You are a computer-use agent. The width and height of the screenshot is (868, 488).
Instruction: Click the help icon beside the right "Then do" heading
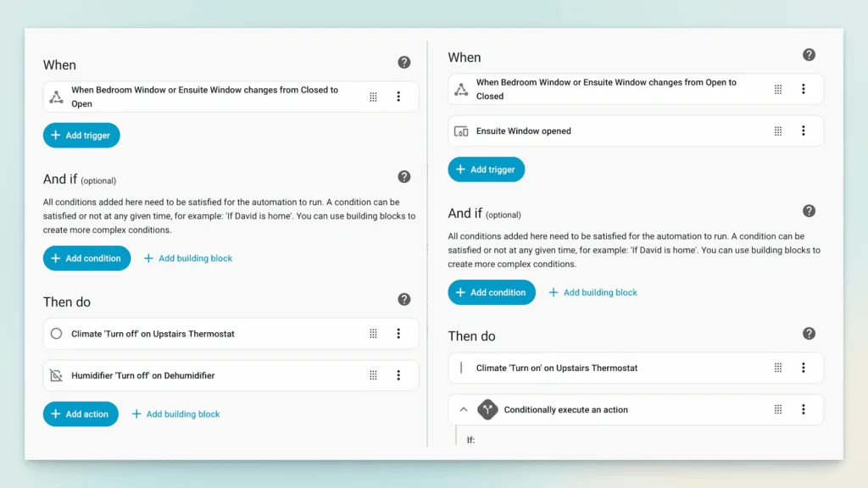(x=809, y=334)
